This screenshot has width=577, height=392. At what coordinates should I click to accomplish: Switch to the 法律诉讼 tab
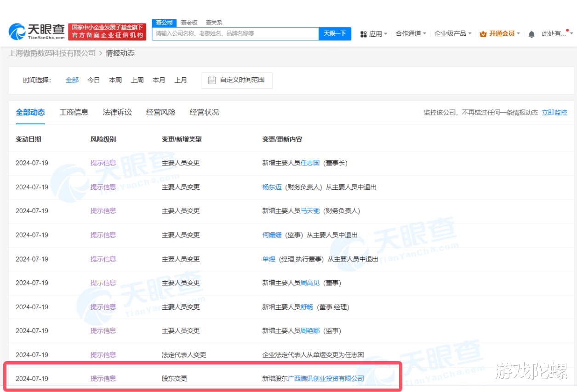(x=117, y=112)
